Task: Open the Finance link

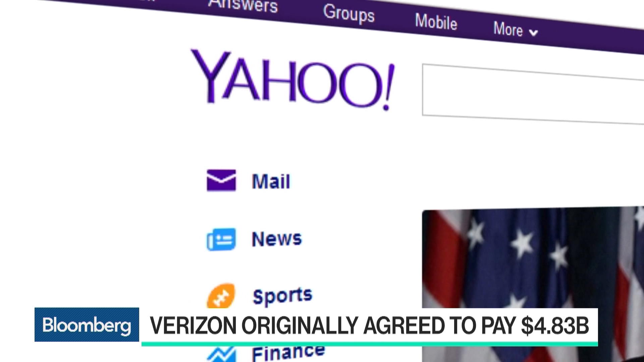Action: [x=288, y=353]
